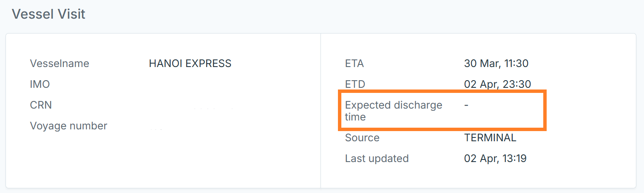This screenshot has height=193, width=644.
Task: Select the HANOI EXPRESS vessel name value
Action: [190, 64]
